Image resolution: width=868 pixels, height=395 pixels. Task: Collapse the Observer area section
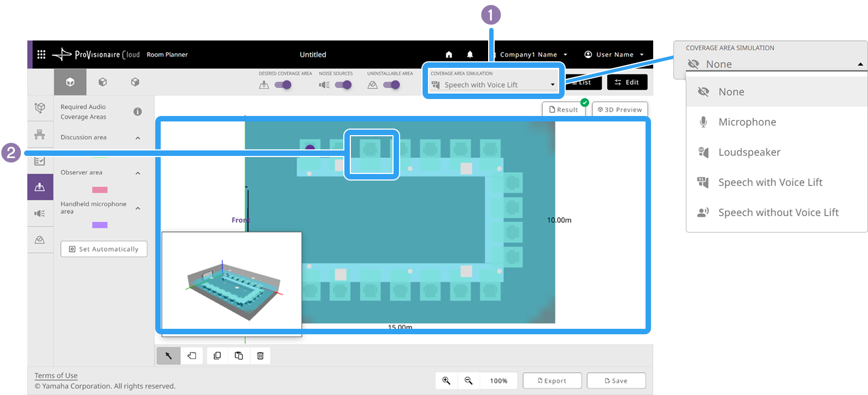tap(138, 173)
